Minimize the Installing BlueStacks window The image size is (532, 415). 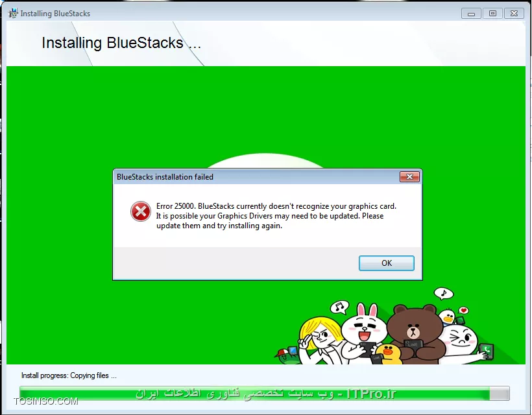pos(471,14)
